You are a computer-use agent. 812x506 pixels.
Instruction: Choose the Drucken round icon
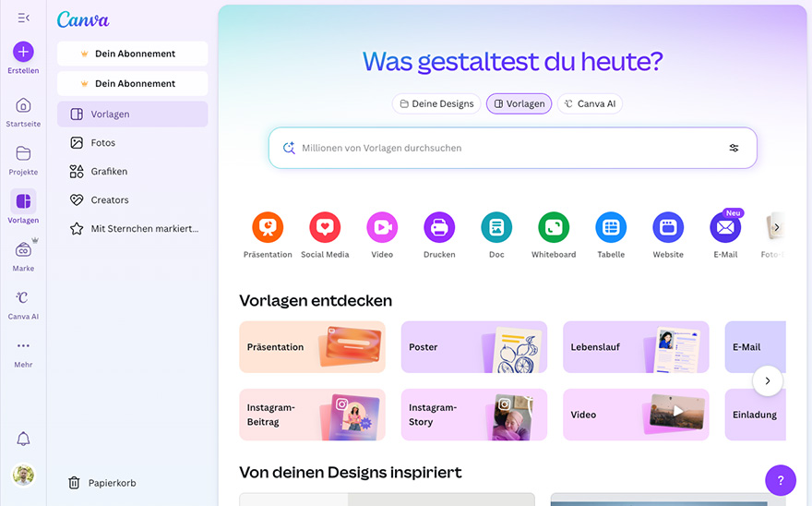[439, 227]
